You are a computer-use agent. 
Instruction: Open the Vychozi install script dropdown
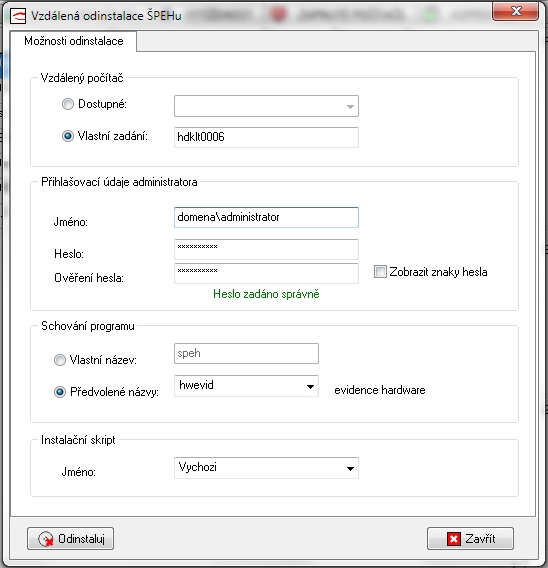click(x=266, y=468)
